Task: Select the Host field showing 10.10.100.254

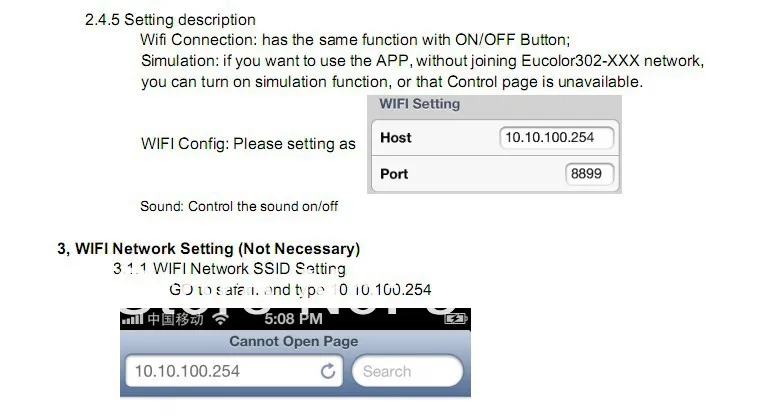Action: 556,138
